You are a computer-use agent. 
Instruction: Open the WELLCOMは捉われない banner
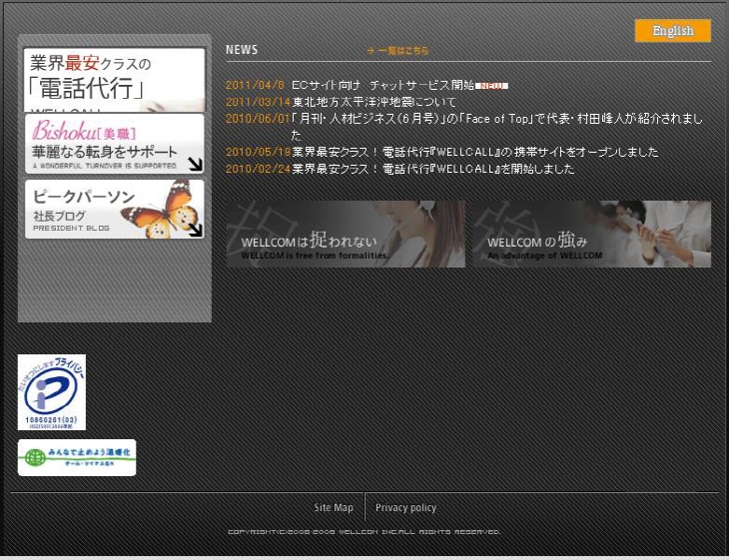346,235
